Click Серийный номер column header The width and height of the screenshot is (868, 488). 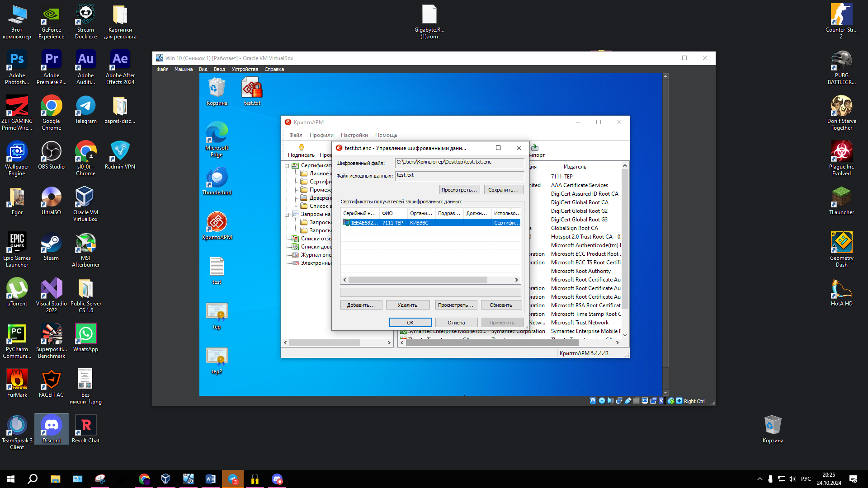coord(360,213)
